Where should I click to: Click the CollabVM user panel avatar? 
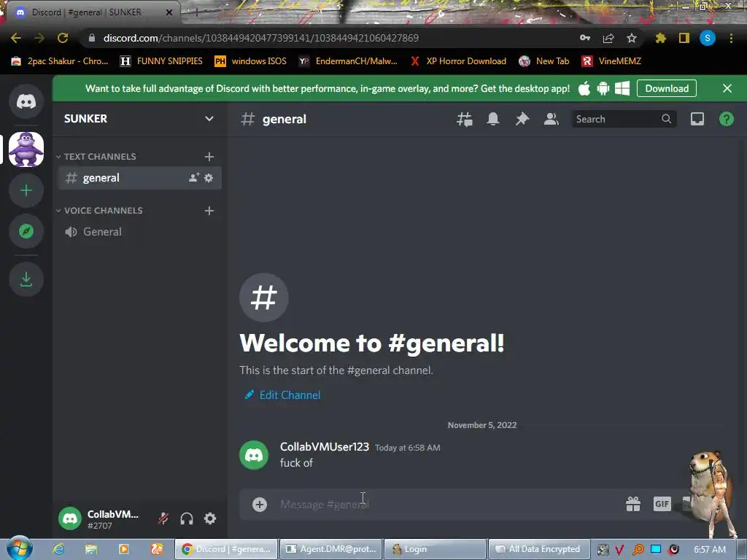[x=70, y=518]
